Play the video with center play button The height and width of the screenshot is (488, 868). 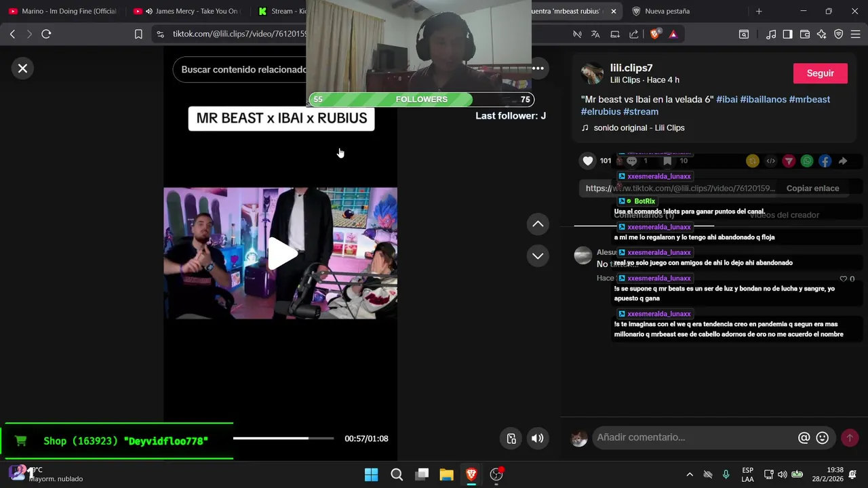[x=281, y=253]
